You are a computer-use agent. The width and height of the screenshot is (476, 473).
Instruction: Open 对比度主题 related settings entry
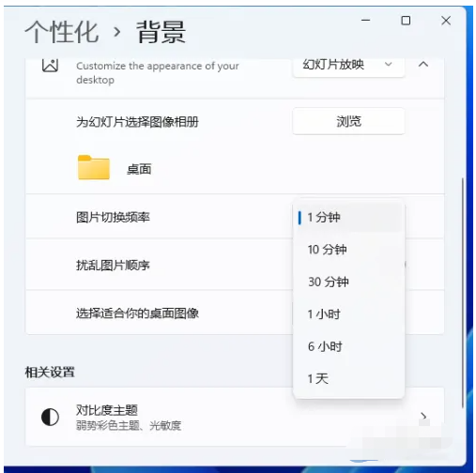click(x=235, y=417)
